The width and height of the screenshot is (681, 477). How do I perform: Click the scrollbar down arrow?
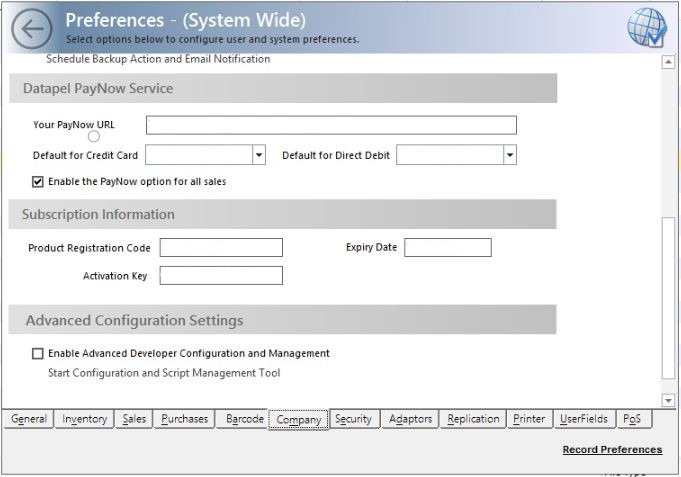(669, 400)
